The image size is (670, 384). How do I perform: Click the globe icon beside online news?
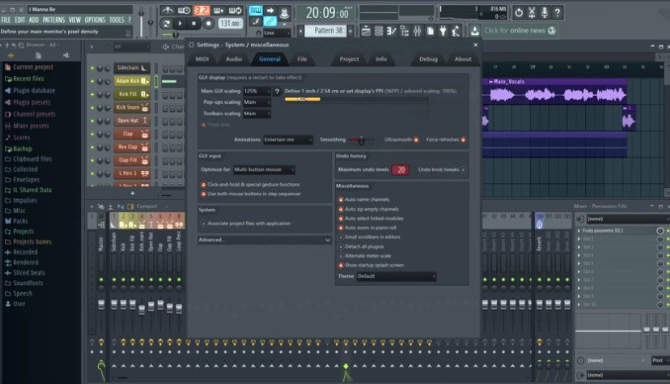pos(552,30)
